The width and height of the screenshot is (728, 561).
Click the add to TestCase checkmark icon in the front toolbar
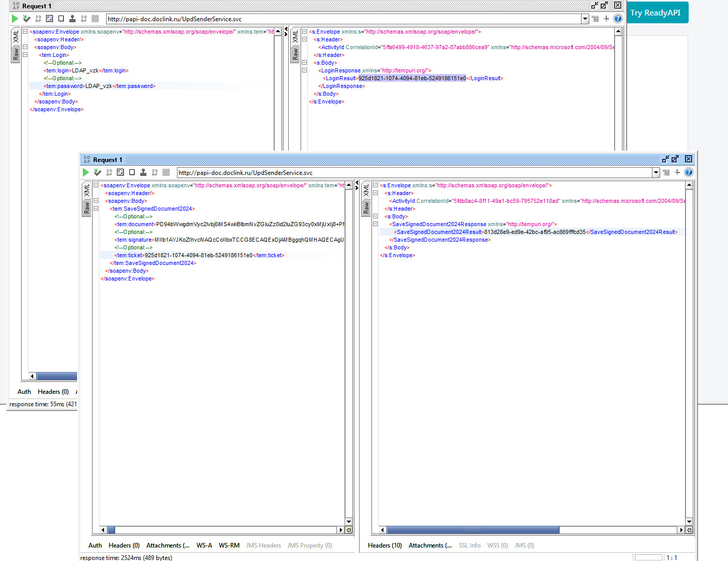(x=97, y=172)
